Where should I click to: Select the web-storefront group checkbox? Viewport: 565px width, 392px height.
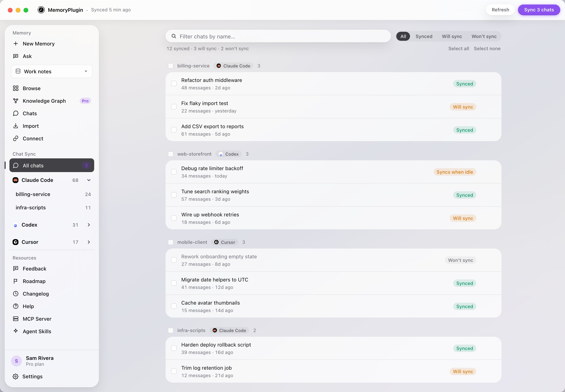point(171,154)
